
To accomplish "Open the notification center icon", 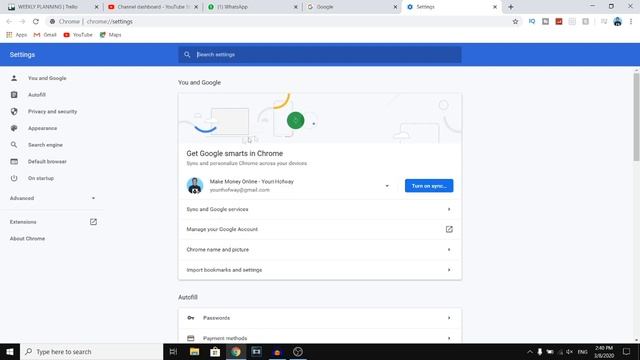I will pyautogui.click(x=626, y=351).
